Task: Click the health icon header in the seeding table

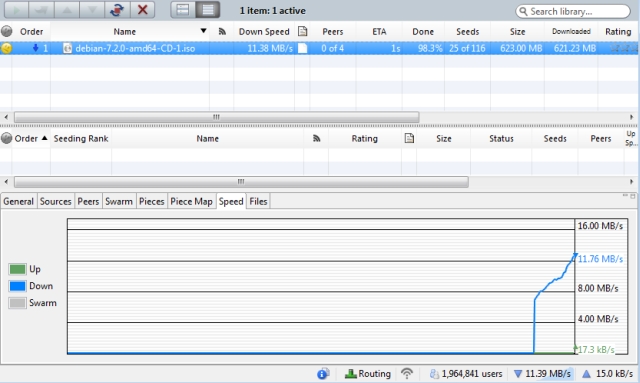Action: pos(6,138)
